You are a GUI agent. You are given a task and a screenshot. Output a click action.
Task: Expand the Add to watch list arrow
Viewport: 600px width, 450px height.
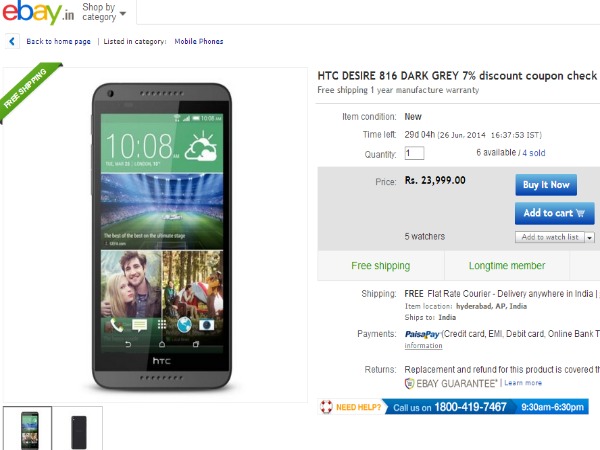pyautogui.click(x=590, y=237)
